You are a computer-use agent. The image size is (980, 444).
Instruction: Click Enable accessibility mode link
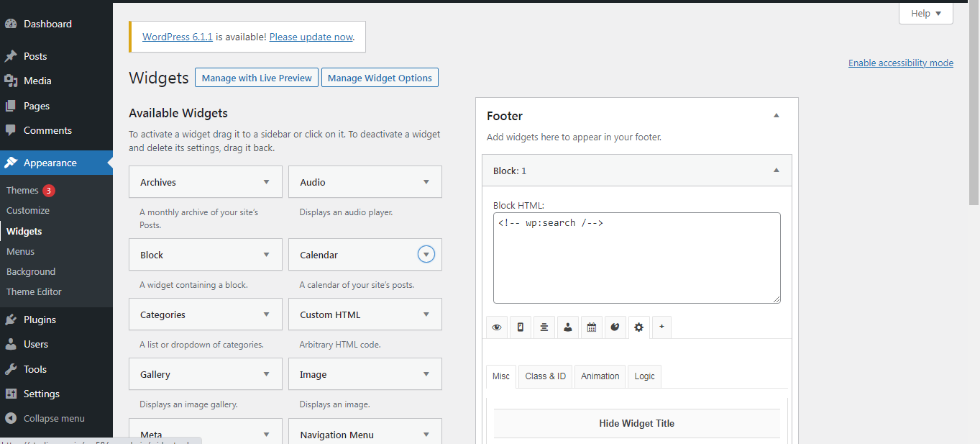[901, 63]
